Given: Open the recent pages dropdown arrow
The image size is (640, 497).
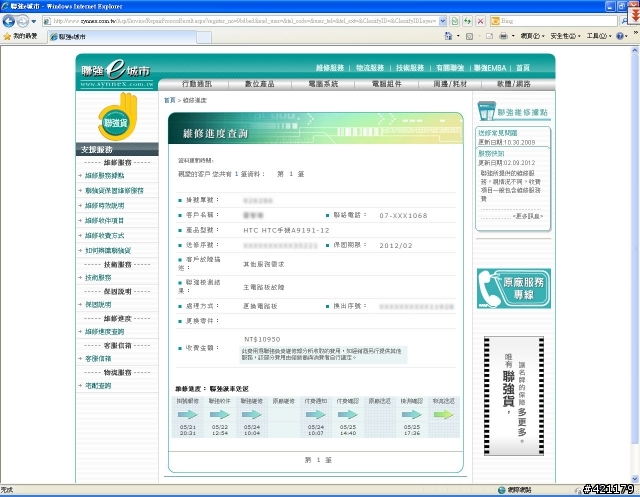Looking at the screenshot, I should click(34, 21).
